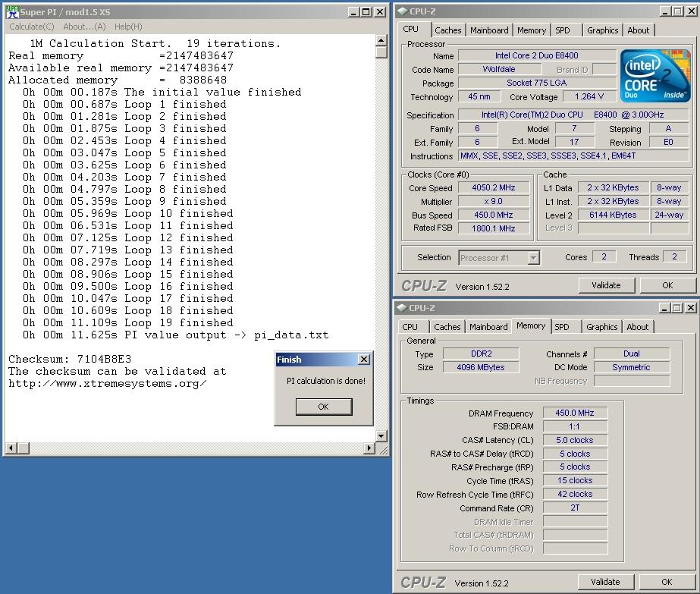
Task: Minimize the top CPU-Z window
Action: (x=666, y=11)
